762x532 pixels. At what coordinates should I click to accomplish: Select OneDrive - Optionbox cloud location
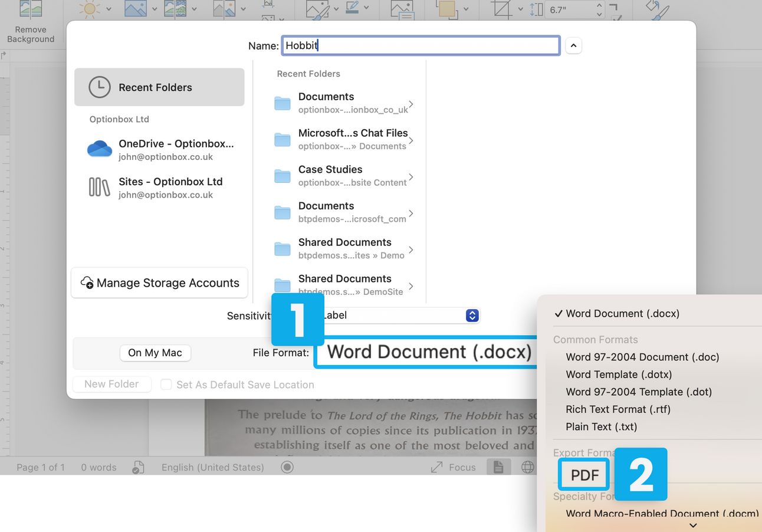coord(159,150)
